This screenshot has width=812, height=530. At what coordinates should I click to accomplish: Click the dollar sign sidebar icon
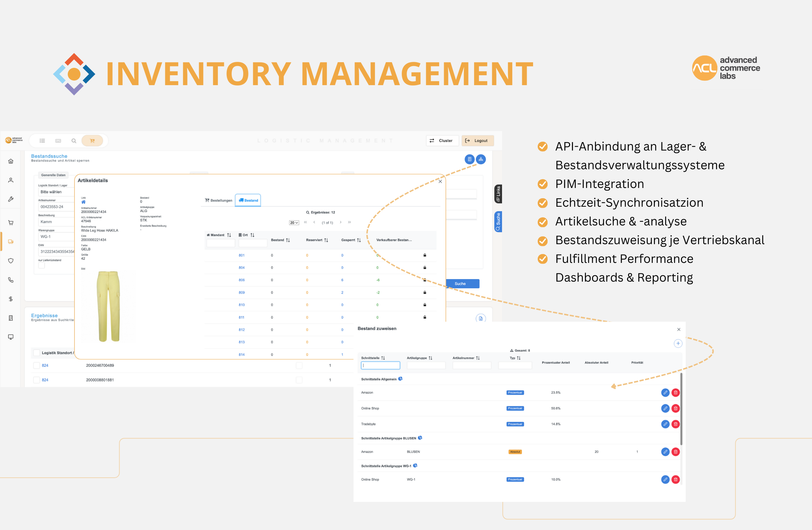11,299
